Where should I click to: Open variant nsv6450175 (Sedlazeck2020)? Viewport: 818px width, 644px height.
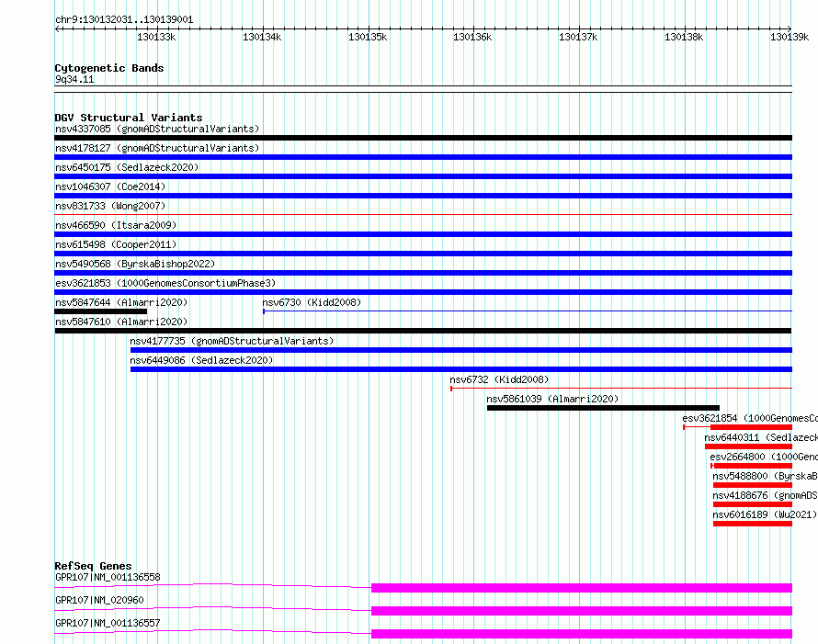point(127,167)
